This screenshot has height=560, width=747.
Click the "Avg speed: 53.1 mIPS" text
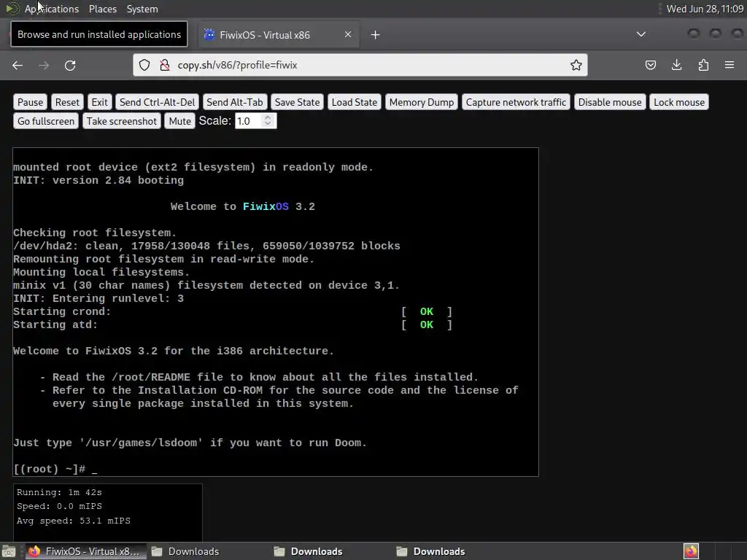click(74, 521)
